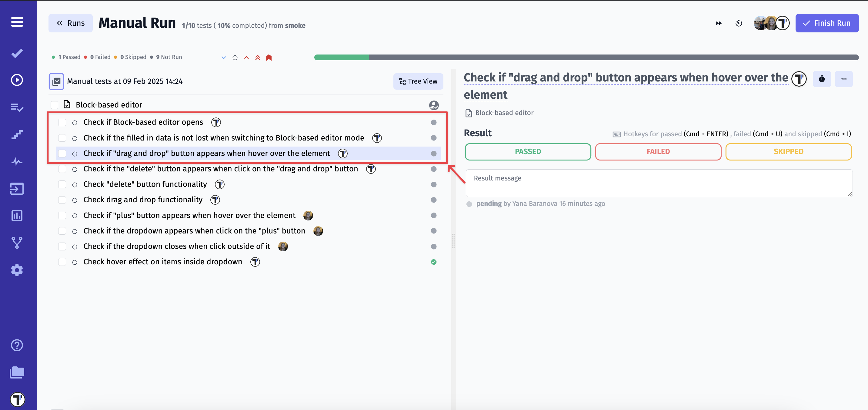The image size is (868, 410).
Task: Open the Pulse activity sidebar icon
Action: coord(17,162)
